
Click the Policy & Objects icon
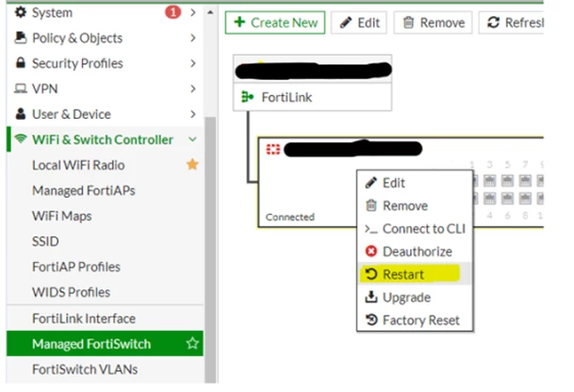coord(21,38)
